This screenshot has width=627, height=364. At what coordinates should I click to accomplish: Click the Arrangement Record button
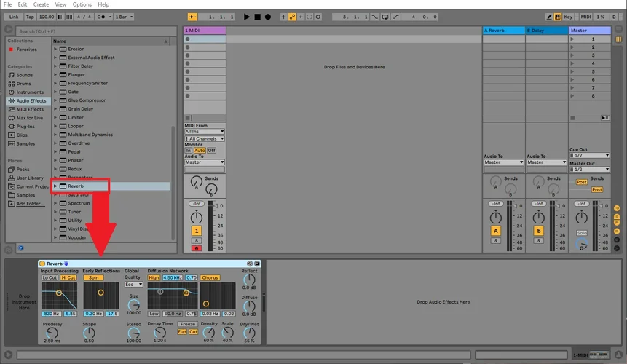click(267, 17)
